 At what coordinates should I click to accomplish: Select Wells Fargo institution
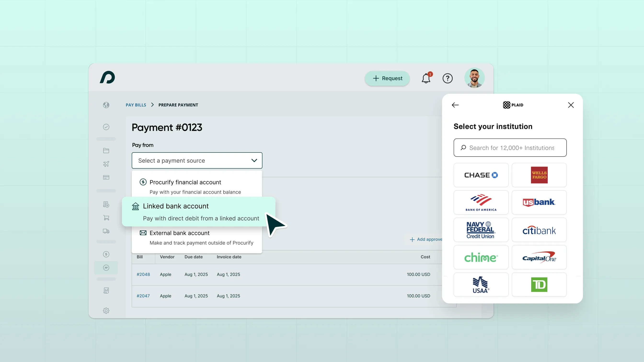(x=539, y=175)
